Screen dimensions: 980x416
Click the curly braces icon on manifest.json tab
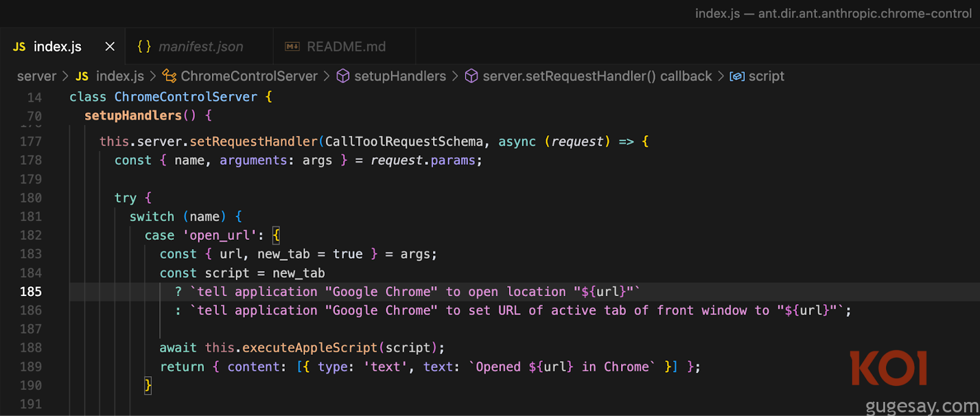tap(144, 46)
